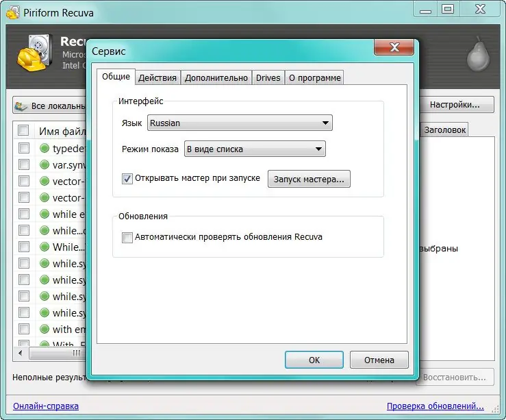The image size is (506, 420).
Task: Click the drives icon beside Все локальные
Action: [x=21, y=106]
